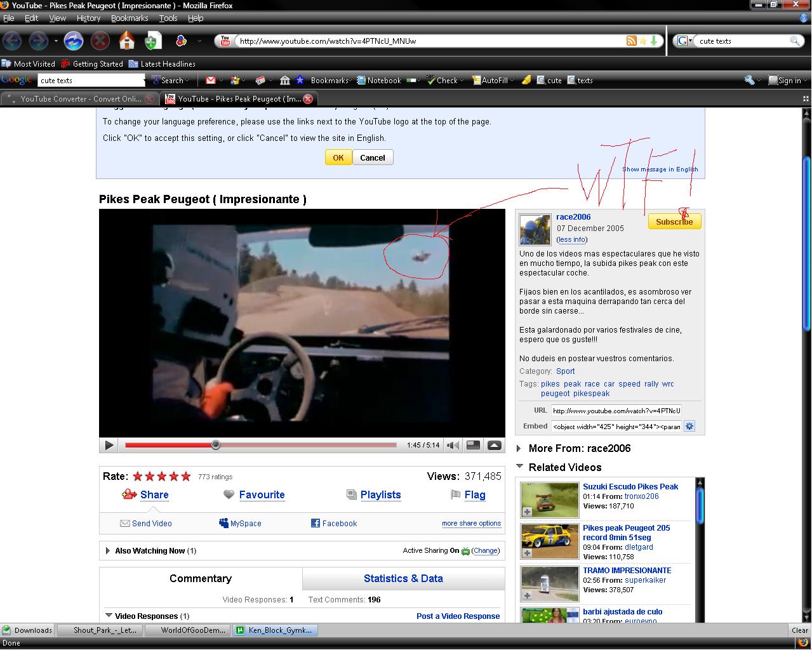
Task: Open the Home page icon
Action: [x=127, y=41]
